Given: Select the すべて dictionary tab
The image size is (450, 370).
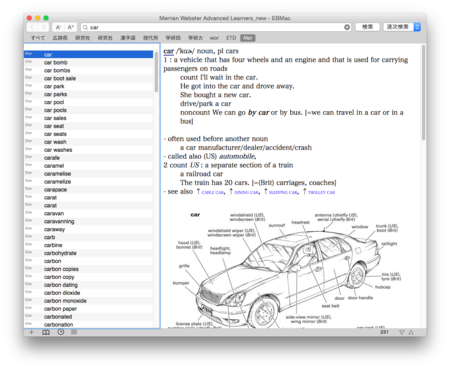Looking at the screenshot, I should (38, 38).
